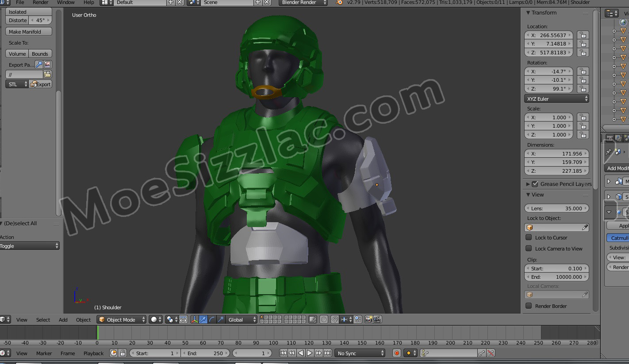This screenshot has height=364, width=629.
Task: Toggle time cursor lock to preview range
Action: pos(123,353)
